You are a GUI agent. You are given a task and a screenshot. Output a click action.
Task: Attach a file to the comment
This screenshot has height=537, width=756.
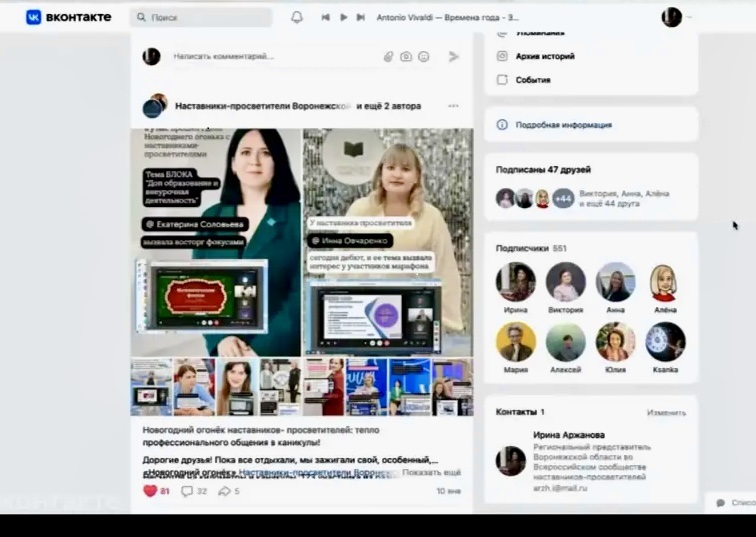(x=389, y=57)
